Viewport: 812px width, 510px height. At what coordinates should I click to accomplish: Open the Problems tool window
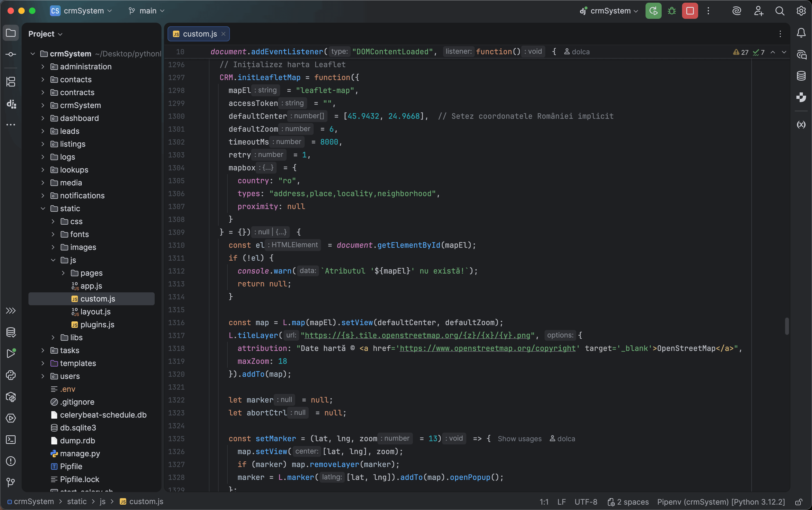tap(11, 461)
